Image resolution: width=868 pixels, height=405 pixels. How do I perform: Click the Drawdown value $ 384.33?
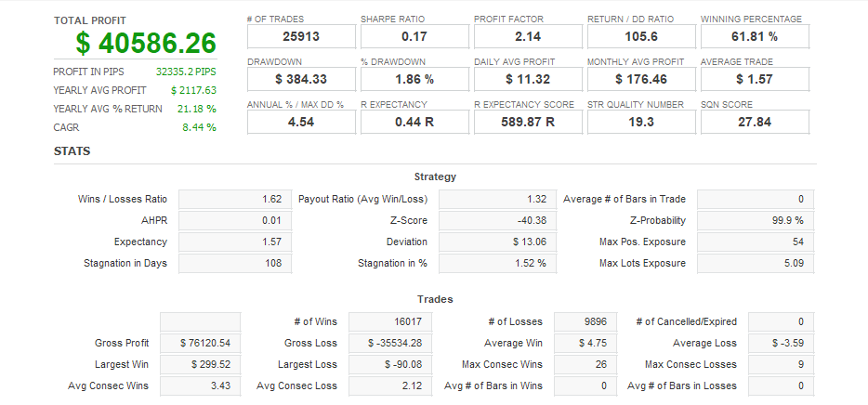(301, 79)
